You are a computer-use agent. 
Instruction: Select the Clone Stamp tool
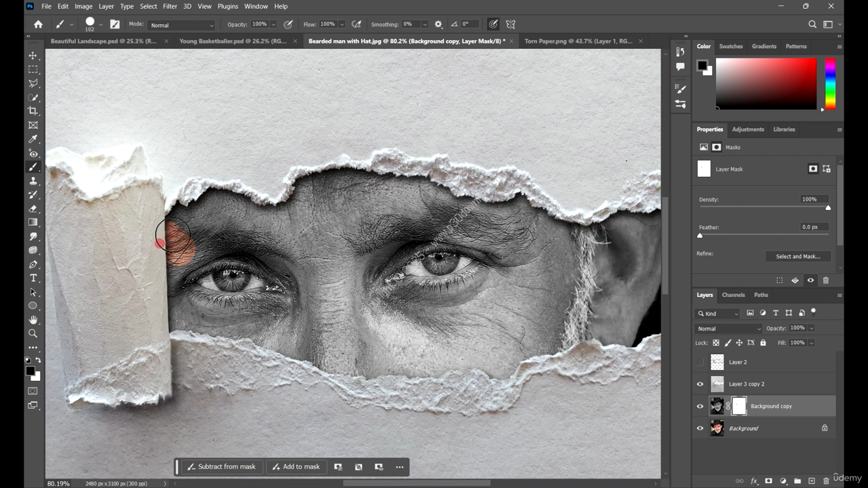point(33,181)
